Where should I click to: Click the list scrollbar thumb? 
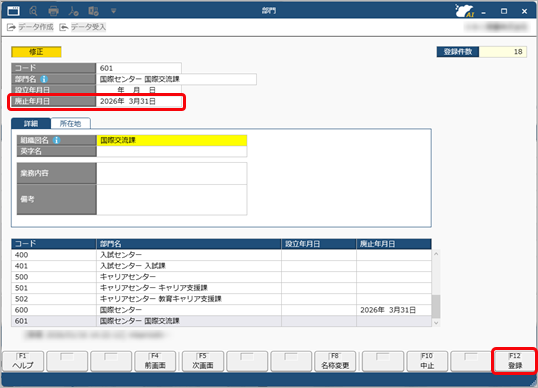pos(436,306)
